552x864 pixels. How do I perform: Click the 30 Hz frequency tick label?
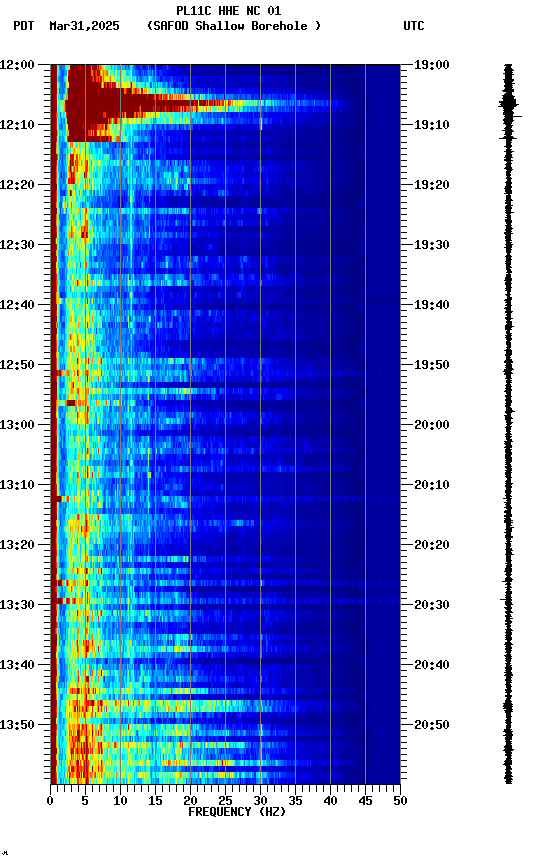click(260, 802)
